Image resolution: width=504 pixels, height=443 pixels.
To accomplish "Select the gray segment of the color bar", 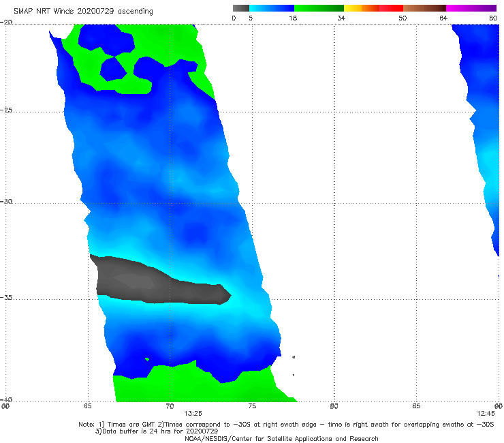I will [241, 8].
